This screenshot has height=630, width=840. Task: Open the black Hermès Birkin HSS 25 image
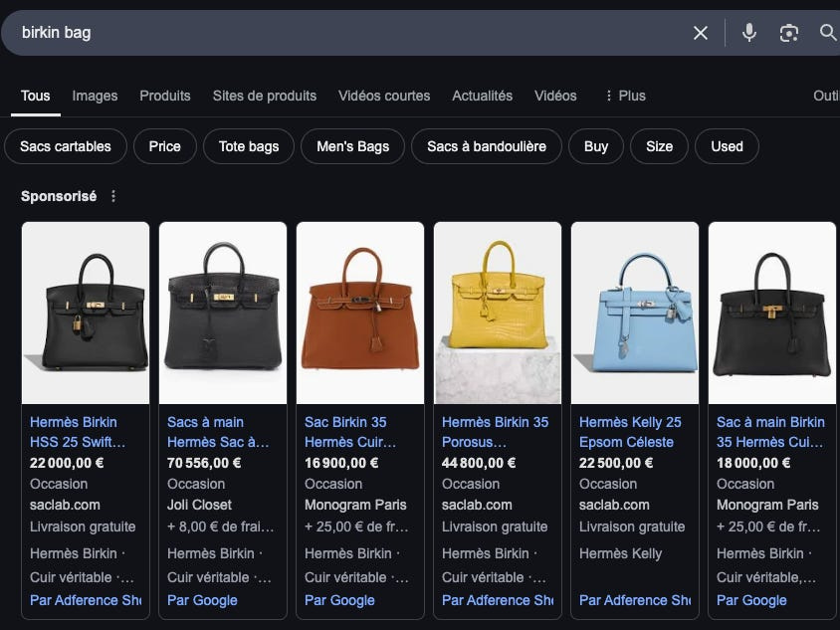[x=86, y=313]
